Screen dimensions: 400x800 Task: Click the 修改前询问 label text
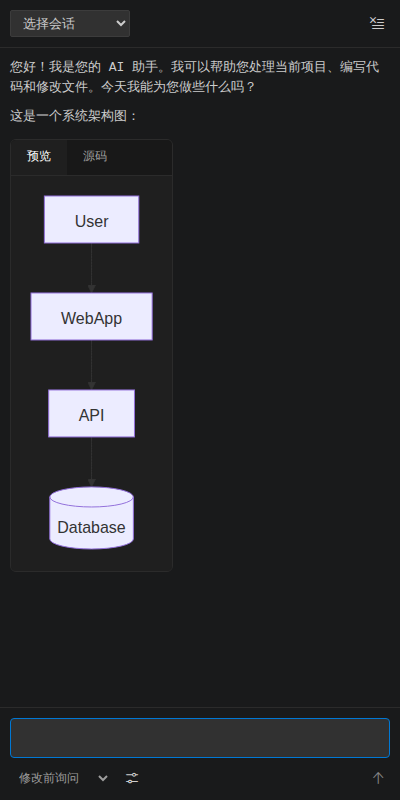tap(49, 778)
